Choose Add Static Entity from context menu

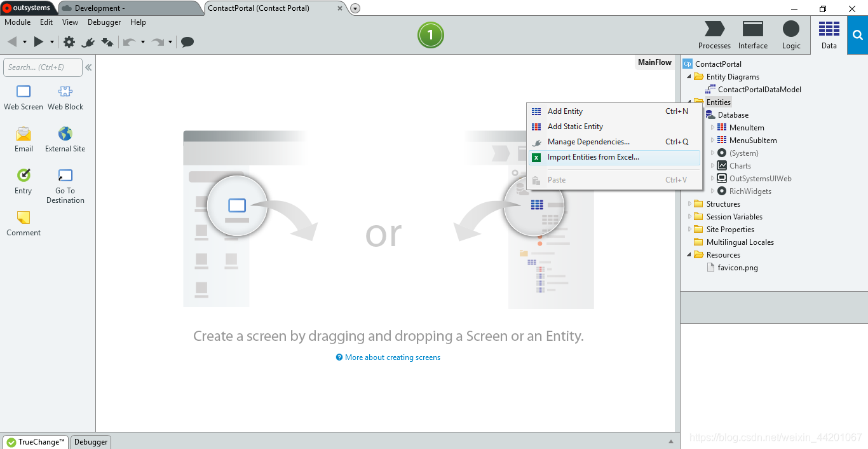tap(614, 127)
